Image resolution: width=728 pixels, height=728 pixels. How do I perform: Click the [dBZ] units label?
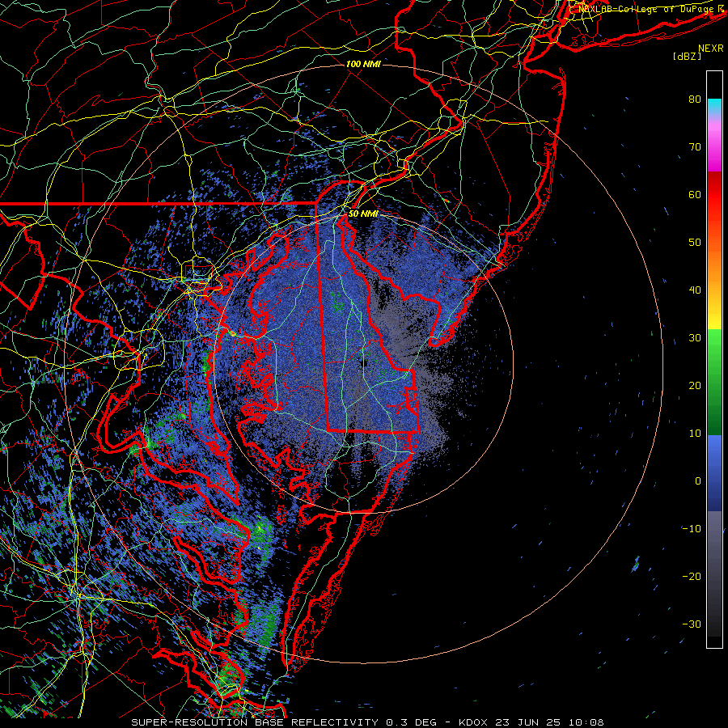[x=687, y=56]
